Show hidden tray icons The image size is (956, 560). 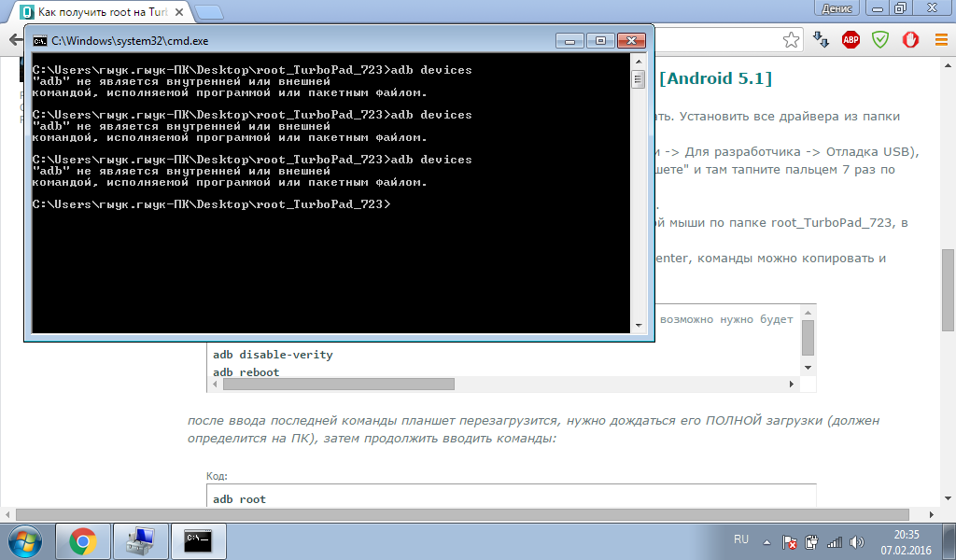(767, 541)
